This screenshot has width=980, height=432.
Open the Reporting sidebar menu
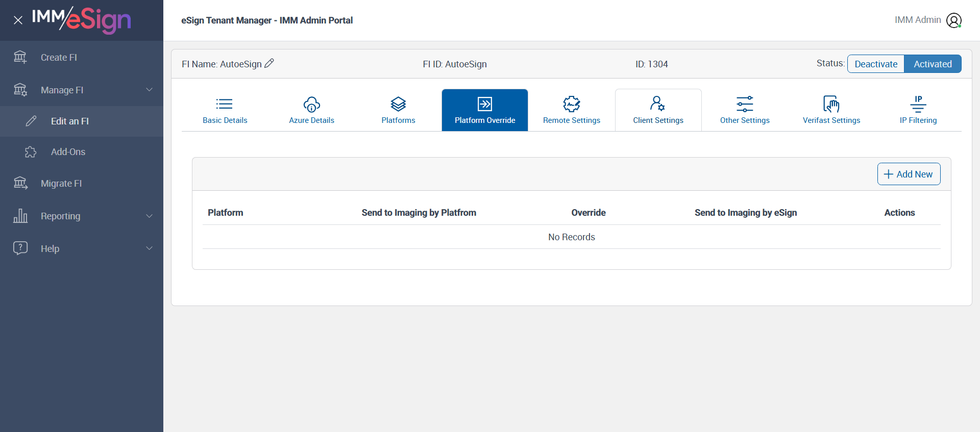tap(82, 216)
